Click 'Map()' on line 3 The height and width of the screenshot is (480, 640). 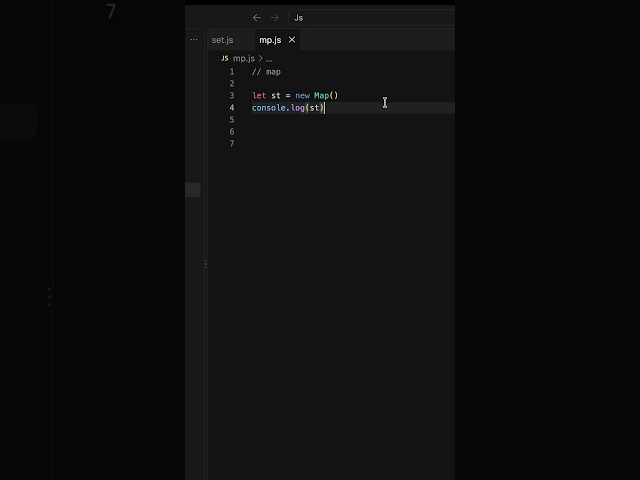[x=326, y=96]
